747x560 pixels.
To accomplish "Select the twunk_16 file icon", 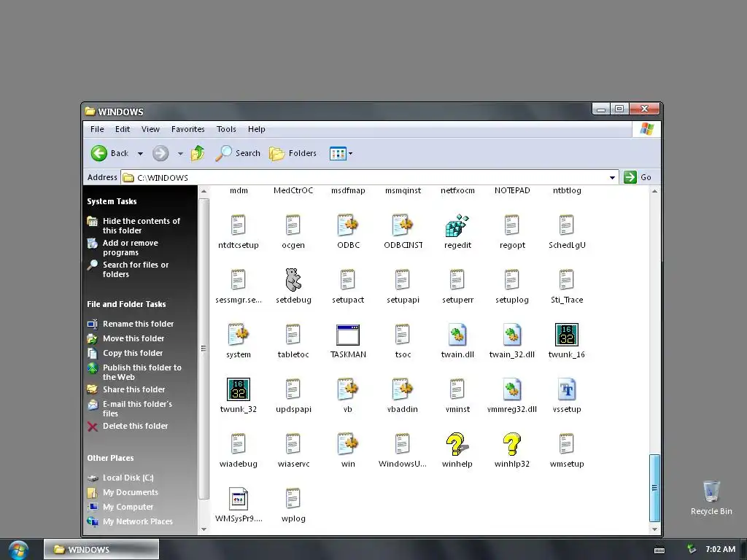I will click(566, 334).
